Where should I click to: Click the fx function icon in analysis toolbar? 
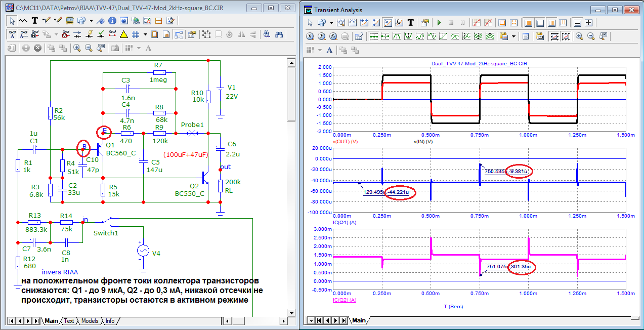tap(398, 23)
